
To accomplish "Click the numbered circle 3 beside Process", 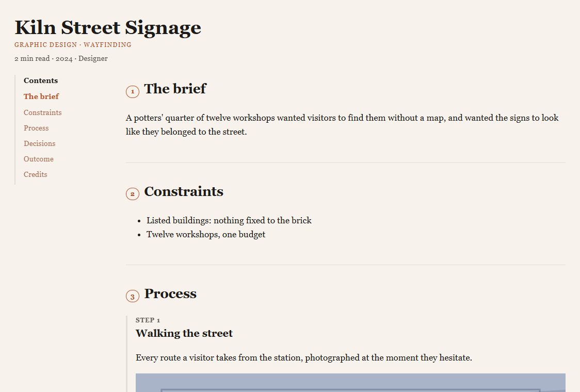I will click(x=133, y=296).
